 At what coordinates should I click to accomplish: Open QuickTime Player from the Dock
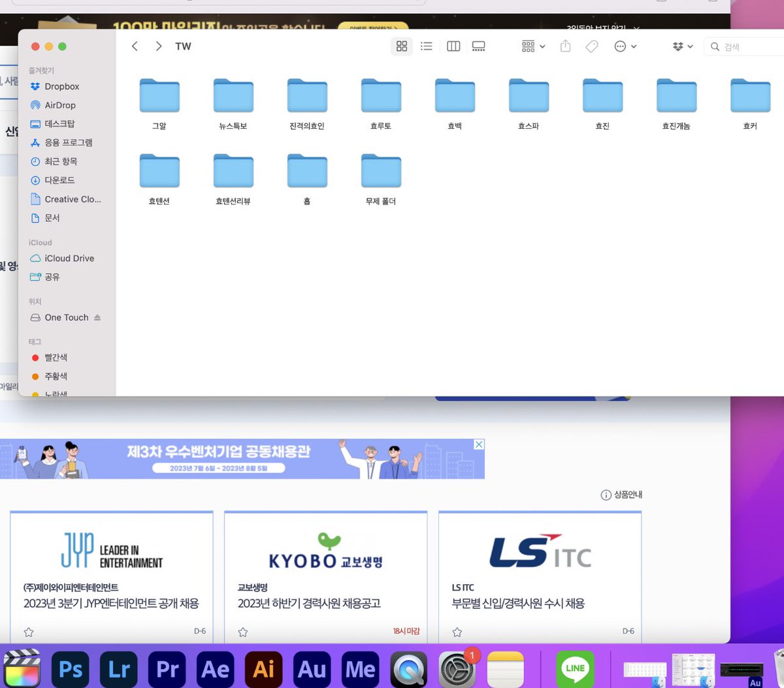point(409,669)
